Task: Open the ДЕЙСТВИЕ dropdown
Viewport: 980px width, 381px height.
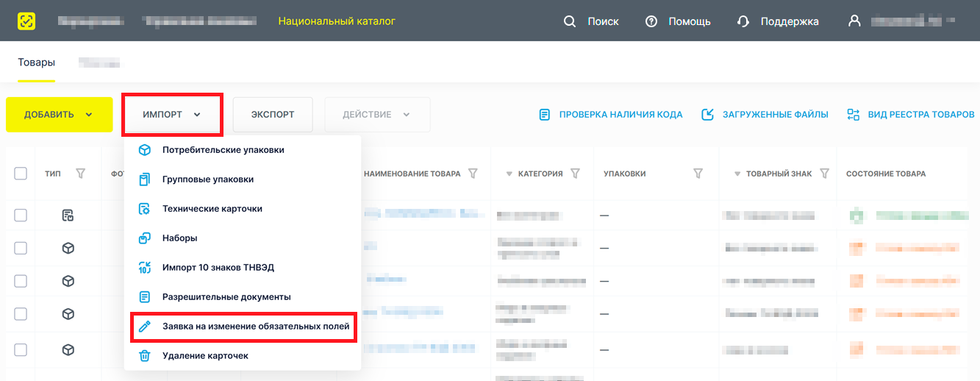Action: point(377,115)
